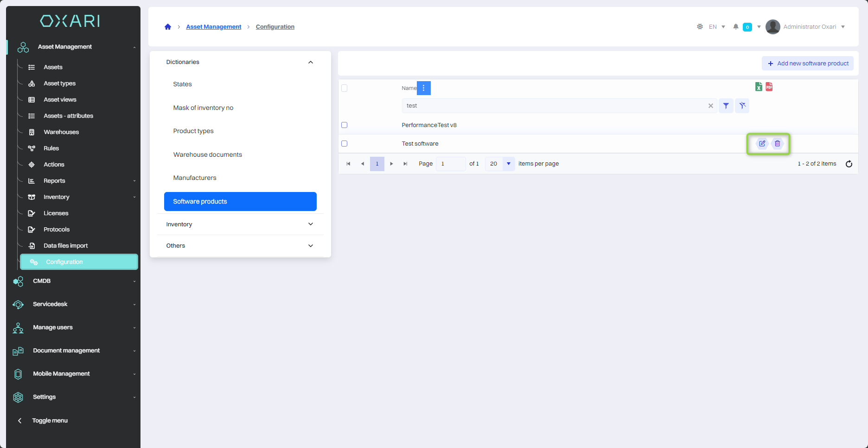Image resolution: width=868 pixels, height=448 pixels.
Task: Select Asset types in the sidebar
Action: click(59, 83)
